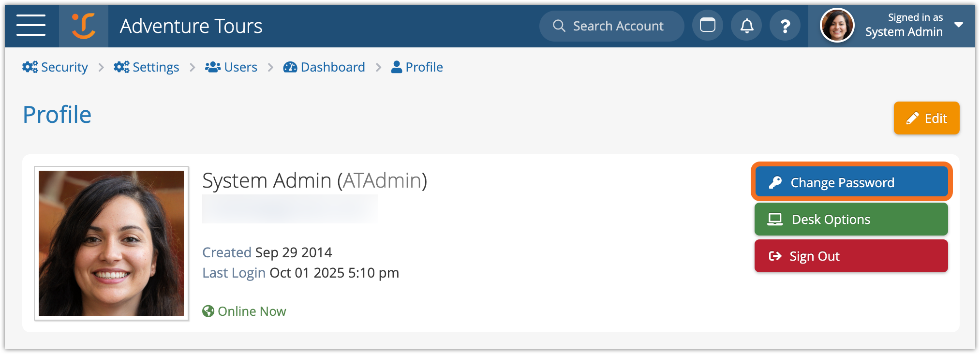The image size is (980, 354).
Task: Open Desk Options
Action: (851, 219)
